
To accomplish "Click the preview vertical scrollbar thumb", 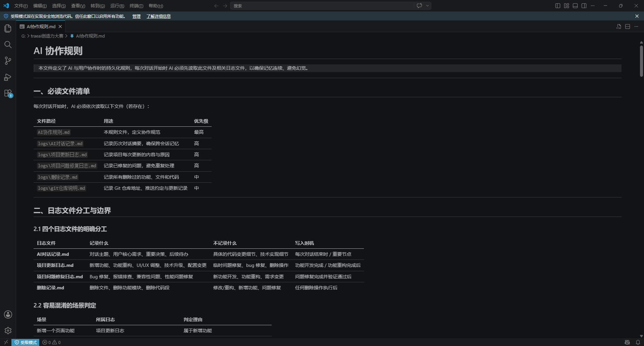I will (641, 61).
